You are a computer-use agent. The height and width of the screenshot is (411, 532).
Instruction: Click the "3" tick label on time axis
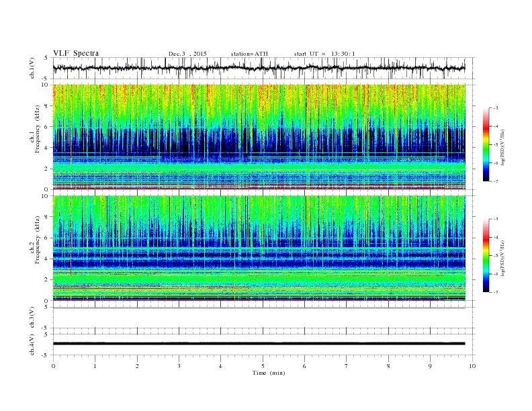click(x=179, y=366)
